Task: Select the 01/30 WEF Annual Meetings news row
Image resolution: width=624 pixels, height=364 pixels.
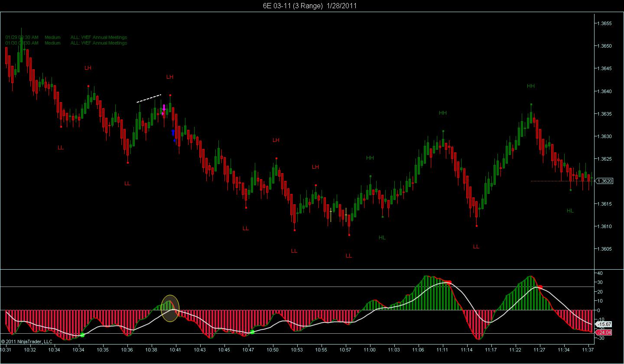Action: tap(66, 43)
